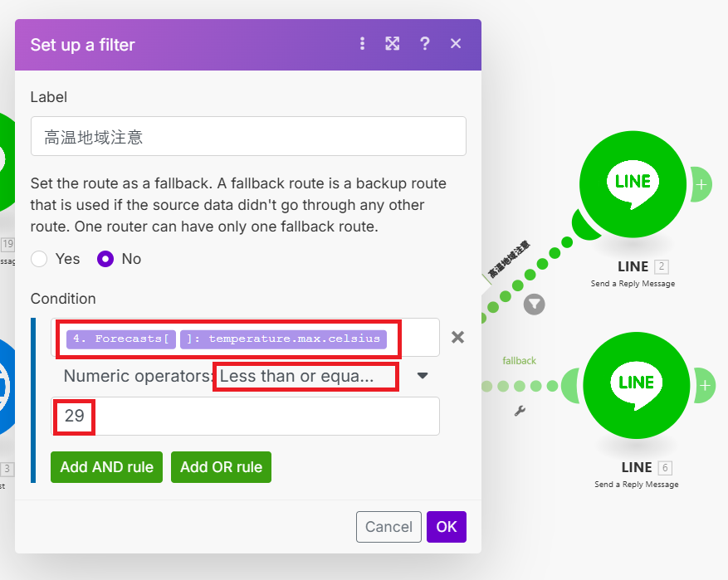Click the wrench icon on fallback route
This screenshot has width=728, height=580.
520,411
